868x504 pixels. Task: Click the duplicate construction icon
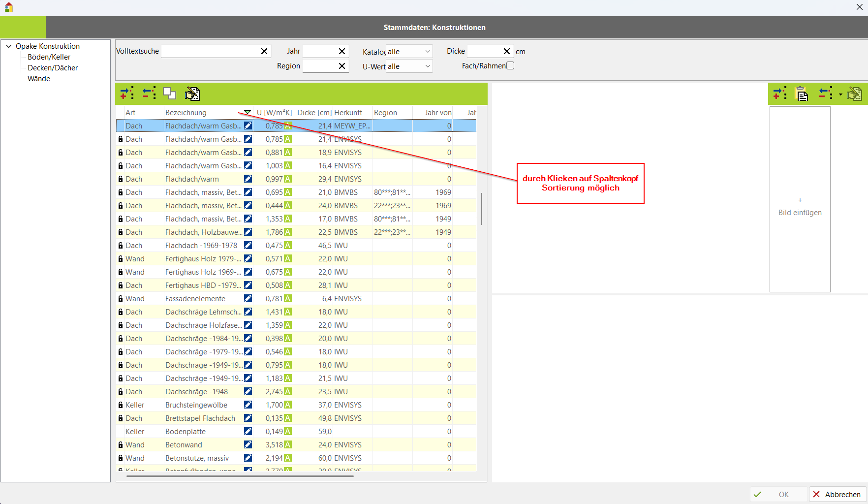coord(170,93)
